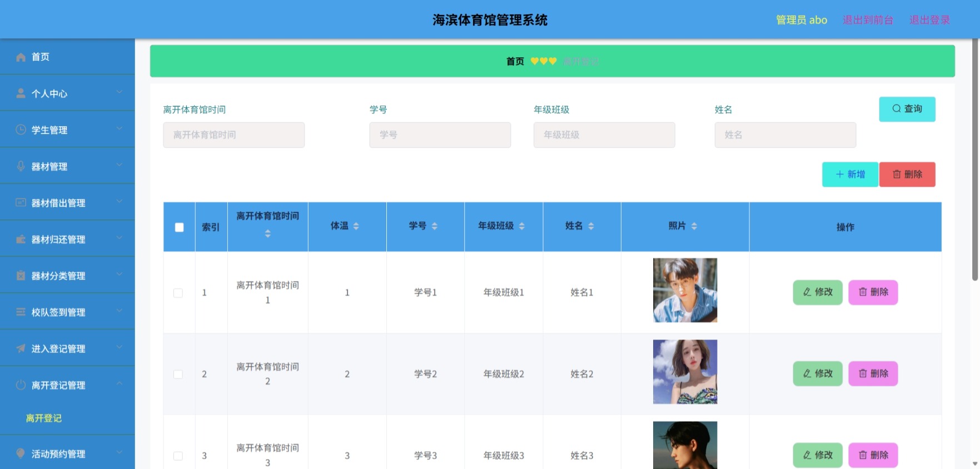
Task: Sort by 体温 column using sort arrows
Action: pos(356,226)
